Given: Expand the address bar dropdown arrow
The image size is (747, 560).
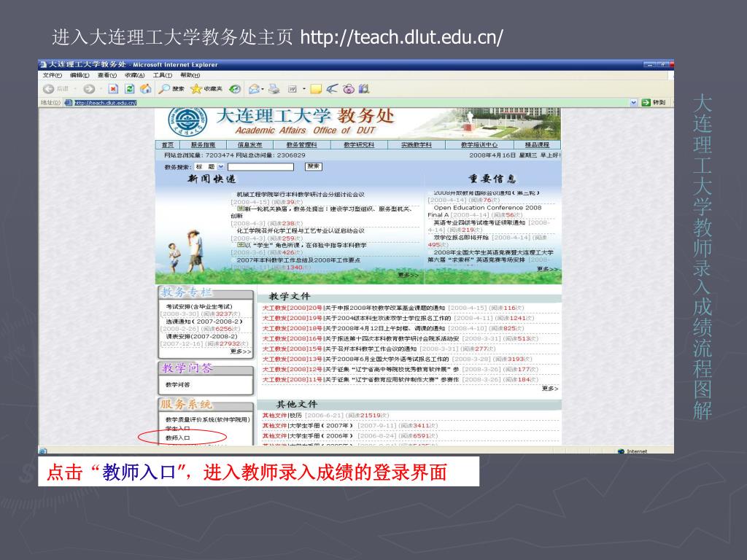Looking at the screenshot, I should coord(633,102).
